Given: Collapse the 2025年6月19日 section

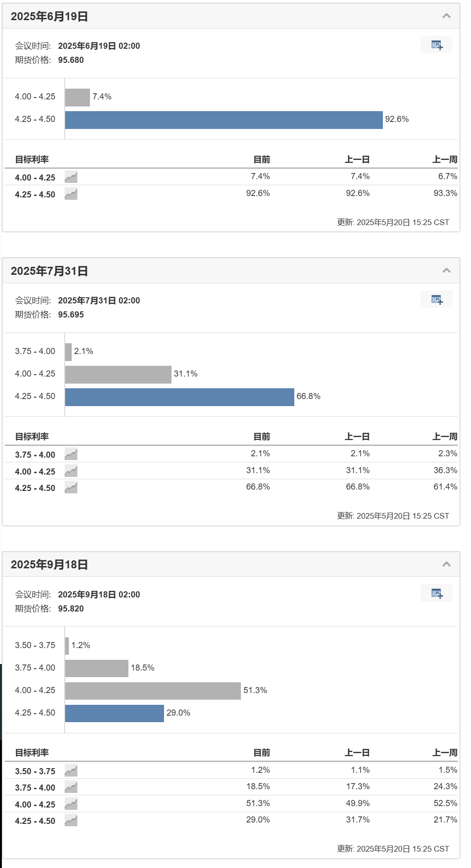Looking at the screenshot, I should 447,16.
